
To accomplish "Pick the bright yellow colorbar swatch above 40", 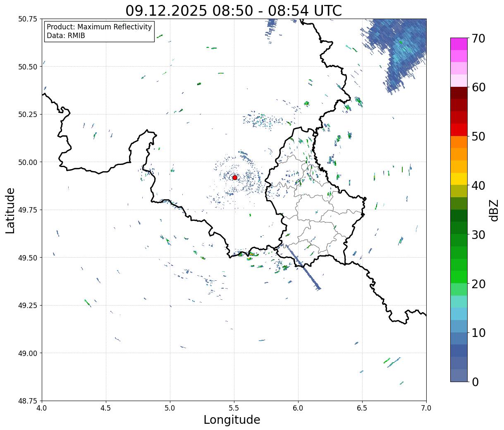I will 459,179.
